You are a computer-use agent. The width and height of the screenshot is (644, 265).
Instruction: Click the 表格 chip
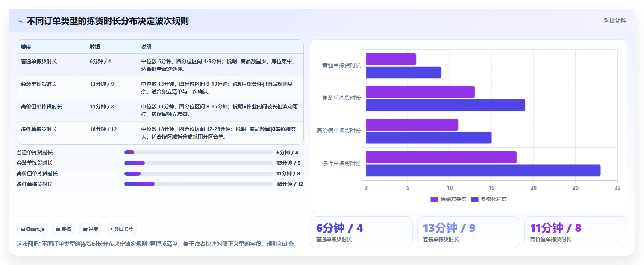[63, 229]
